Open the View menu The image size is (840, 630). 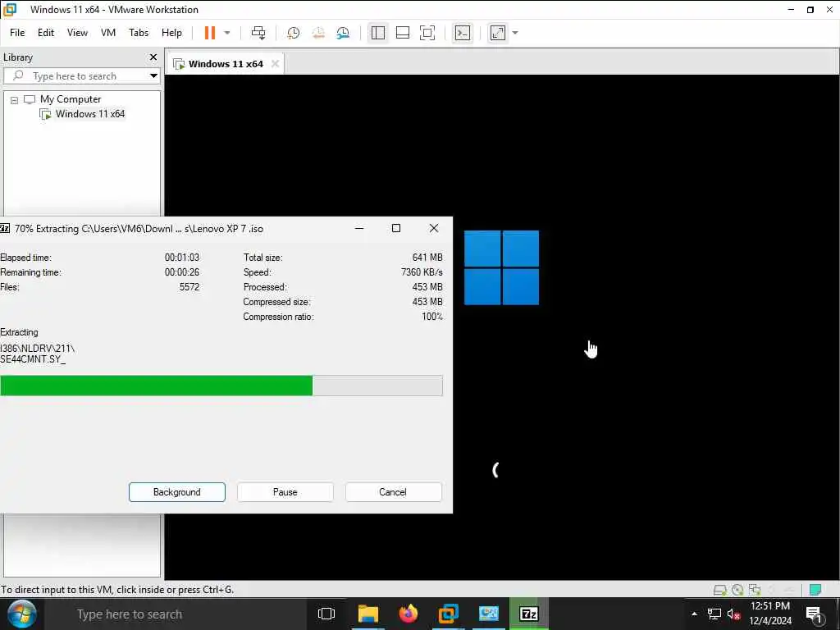pyautogui.click(x=77, y=33)
